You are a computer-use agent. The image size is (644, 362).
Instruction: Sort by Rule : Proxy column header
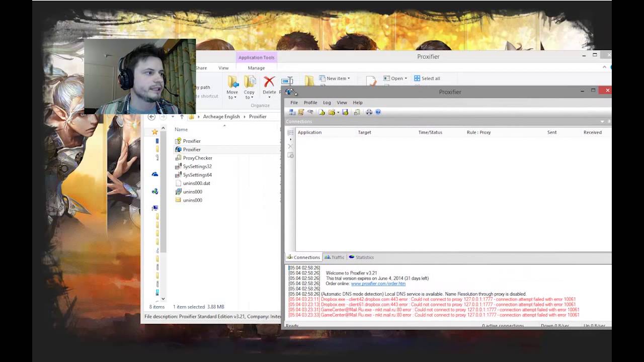click(478, 132)
